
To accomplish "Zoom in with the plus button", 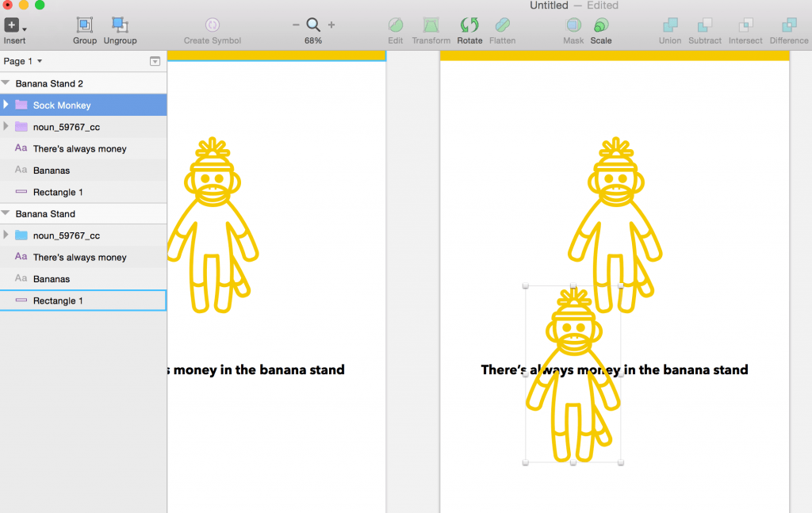I will point(331,25).
